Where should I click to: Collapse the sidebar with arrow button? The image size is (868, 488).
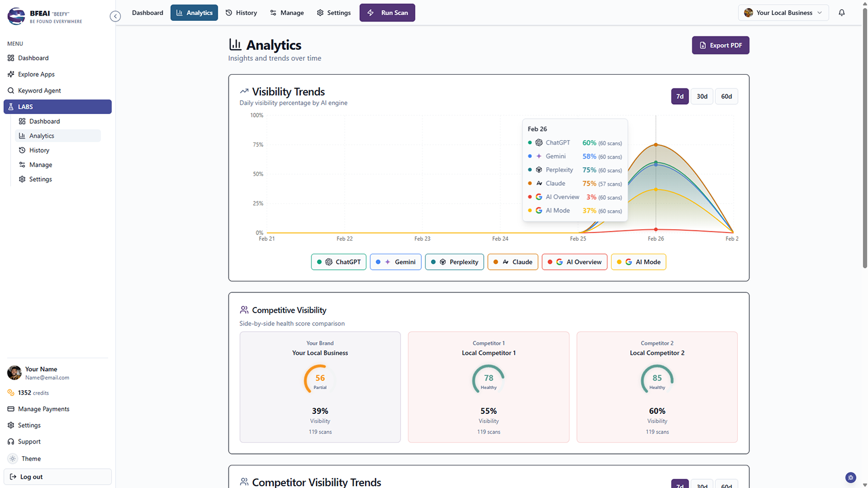[115, 16]
